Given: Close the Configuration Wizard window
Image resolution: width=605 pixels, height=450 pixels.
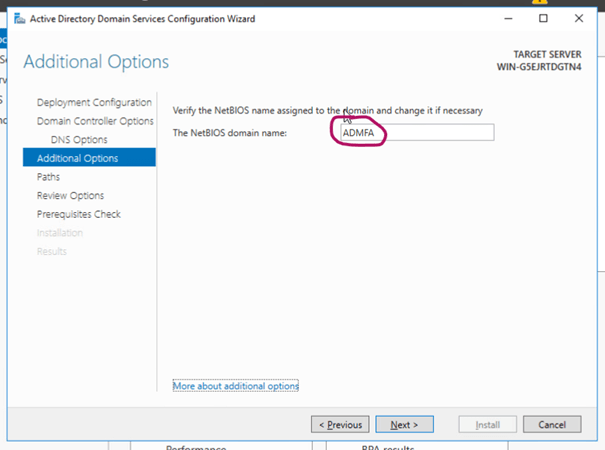Looking at the screenshot, I should [579, 19].
